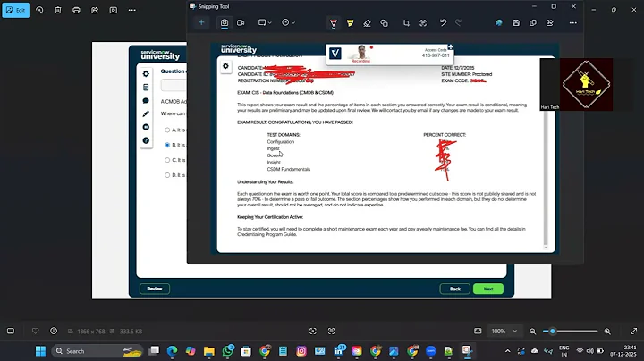Click the plus icon on the proctor overlay
Image resolution: width=644 pixels, height=361 pixels.
coord(451,47)
